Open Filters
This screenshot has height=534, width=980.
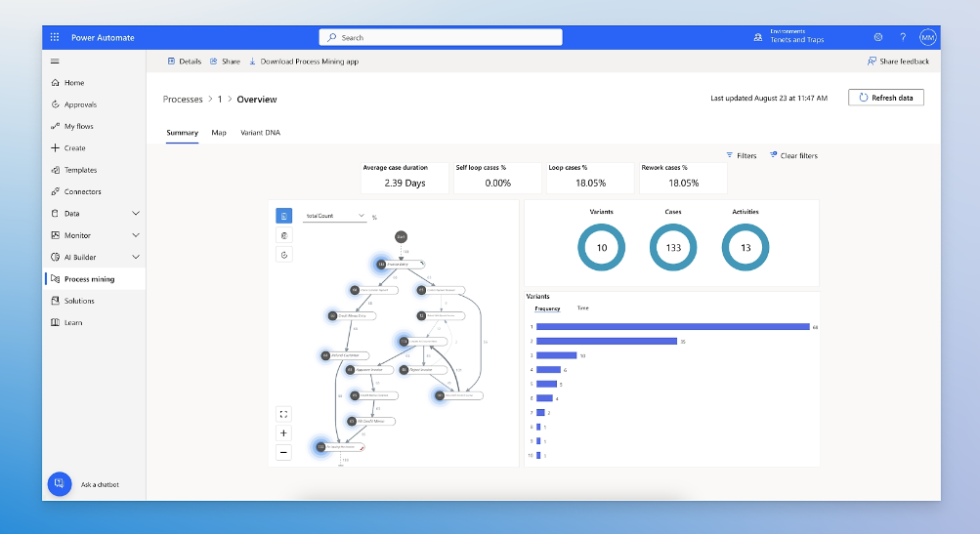(x=742, y=155)
